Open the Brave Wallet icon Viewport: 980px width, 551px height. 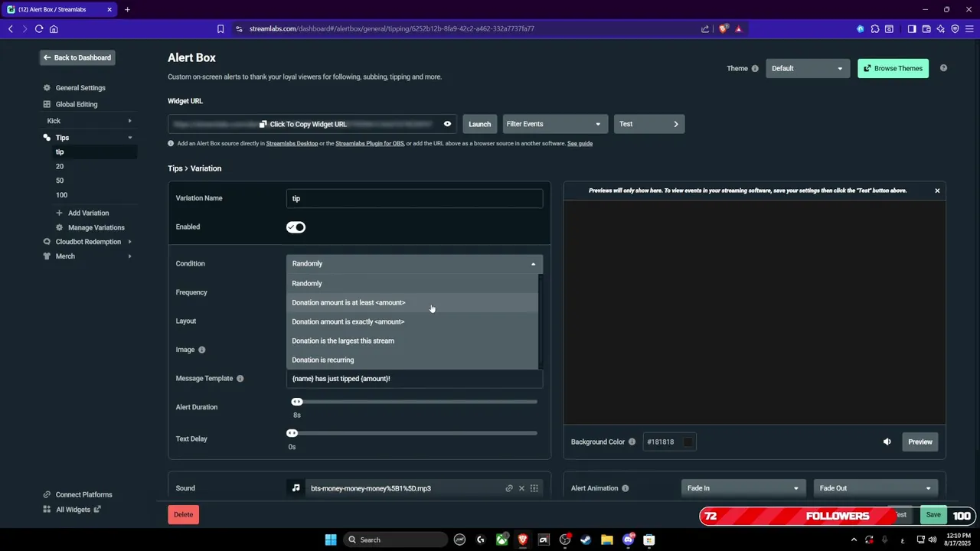tap(926, 29)
